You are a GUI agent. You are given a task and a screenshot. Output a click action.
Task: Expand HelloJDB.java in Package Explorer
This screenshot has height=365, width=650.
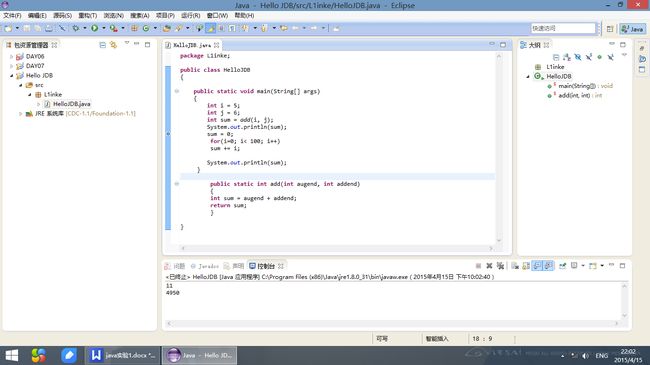(x=39, y=104)
